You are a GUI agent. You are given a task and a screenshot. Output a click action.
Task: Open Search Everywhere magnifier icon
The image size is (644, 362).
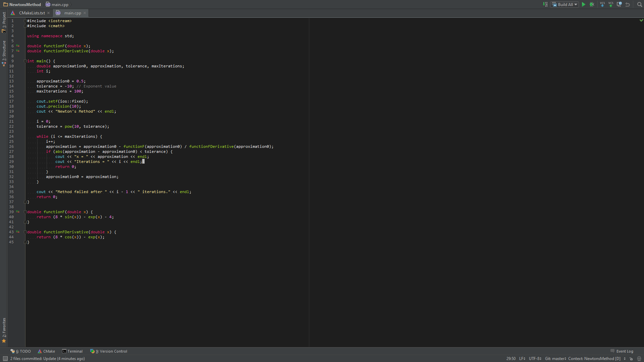click(x=639, y=4)
